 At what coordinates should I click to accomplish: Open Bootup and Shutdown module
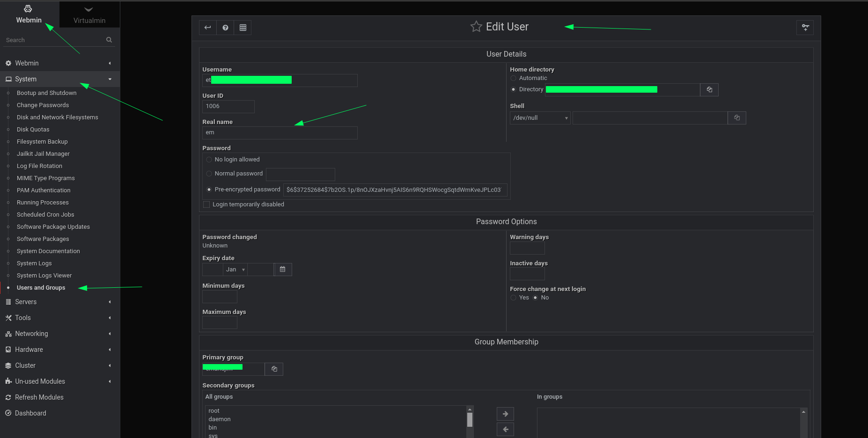tap(46, 93)
